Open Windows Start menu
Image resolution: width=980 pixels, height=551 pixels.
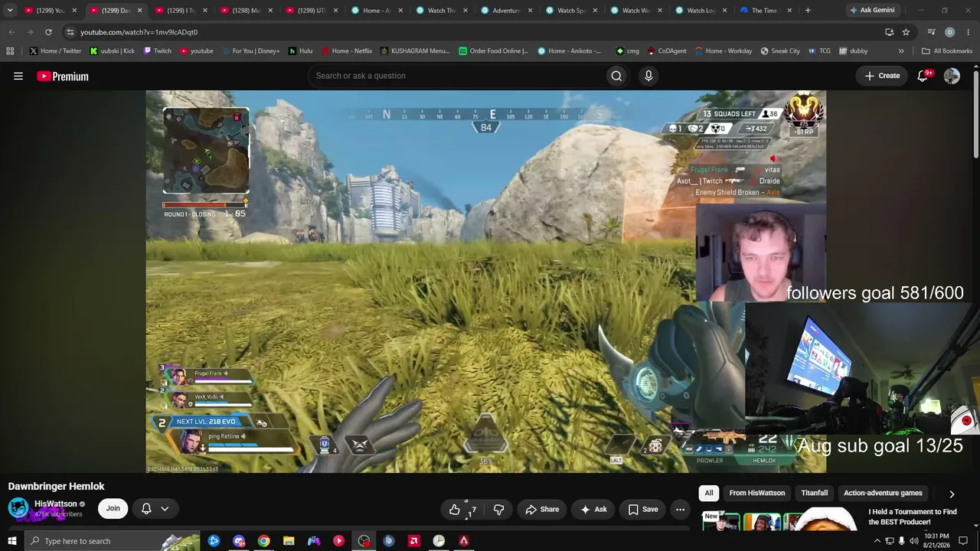(x=11, y=541)
